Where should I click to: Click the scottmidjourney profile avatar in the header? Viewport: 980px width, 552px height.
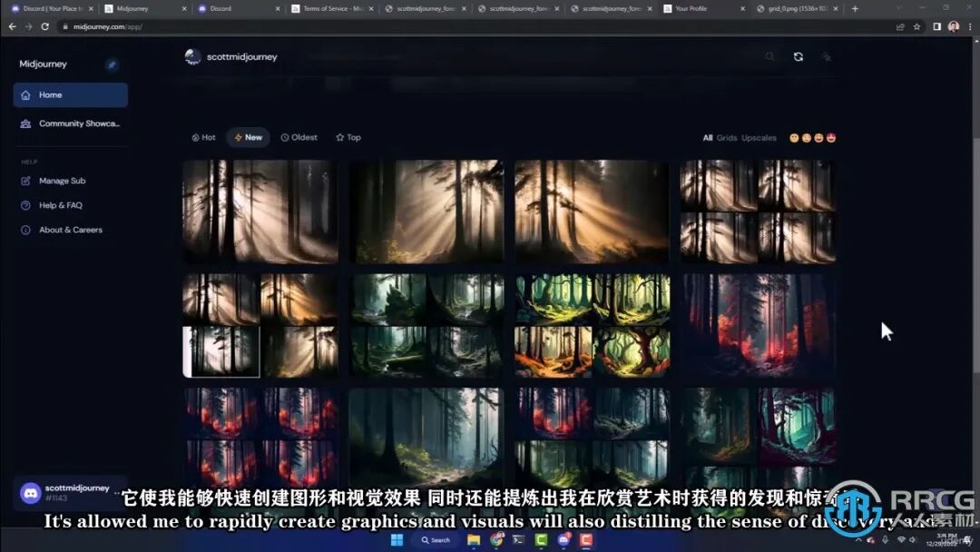coord(193,57)
